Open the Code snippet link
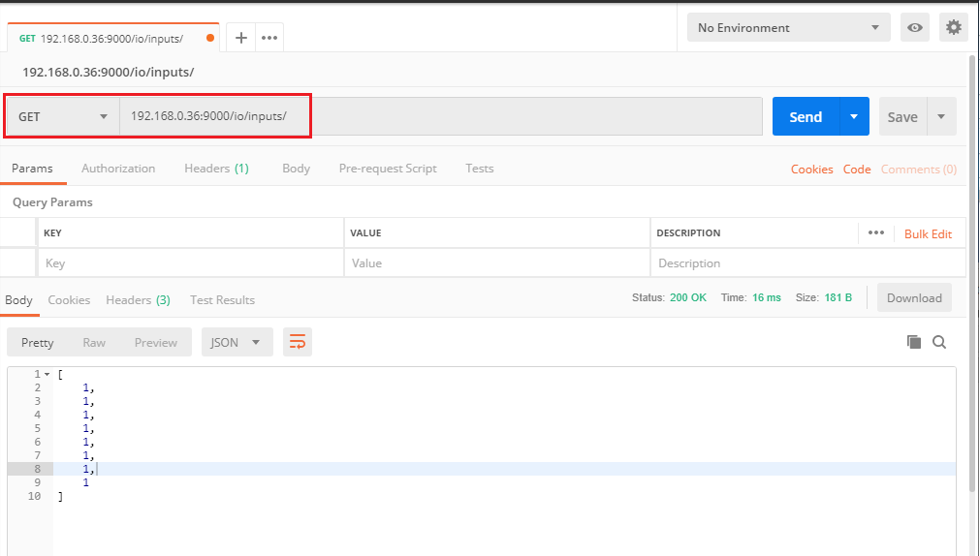Image resolution: width=980 pixels, height=556 pixels. (x=857, y=170)
